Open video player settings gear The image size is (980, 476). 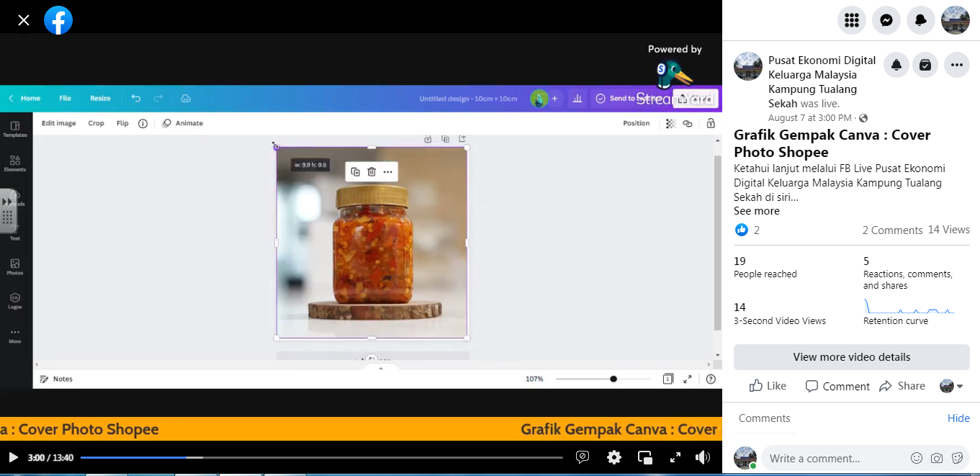coord(614,457)
